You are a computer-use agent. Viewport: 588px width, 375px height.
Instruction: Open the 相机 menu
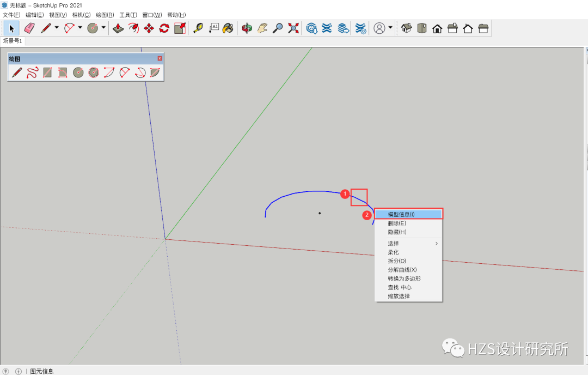click(x=81, y=15)
